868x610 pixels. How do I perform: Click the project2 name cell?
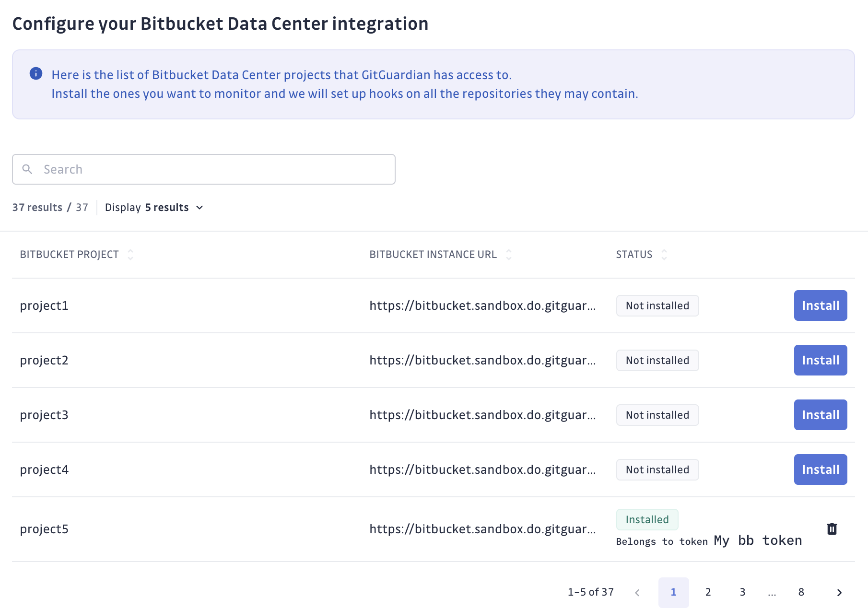coord(44,360)
